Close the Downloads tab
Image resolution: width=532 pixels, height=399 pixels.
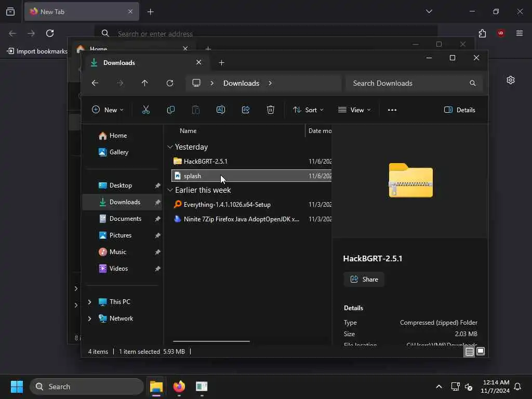coord(199,62)
